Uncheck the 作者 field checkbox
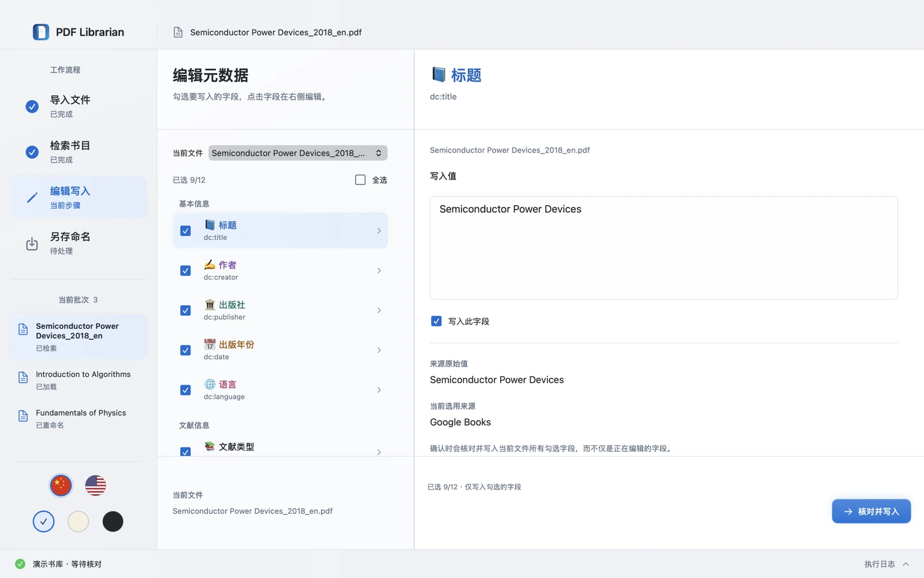 [185, 271]
